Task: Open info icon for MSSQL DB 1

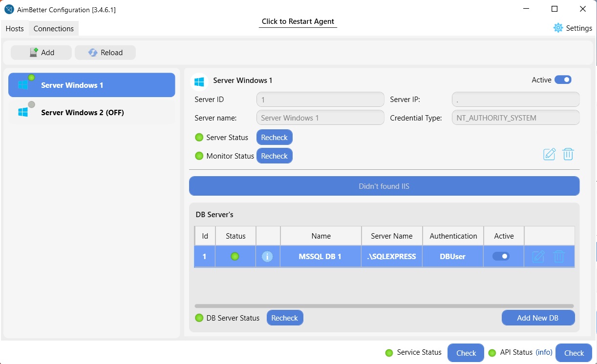Action: pos(267,256)
